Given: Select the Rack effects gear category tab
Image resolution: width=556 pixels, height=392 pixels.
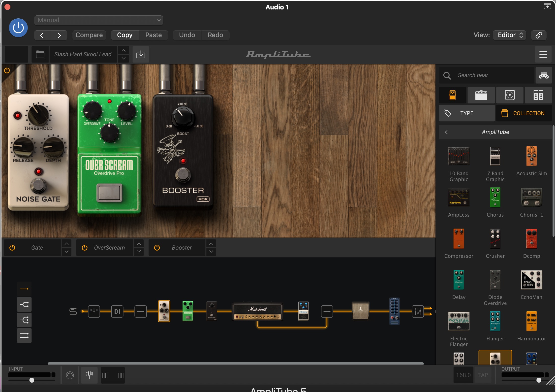Looking at the screenshot, I should [x=538, y=95].
